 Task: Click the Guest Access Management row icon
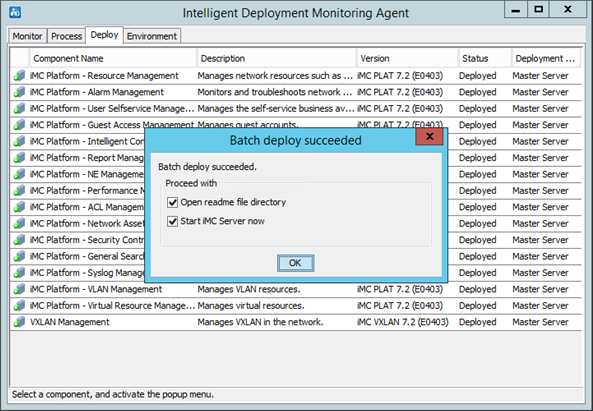[x=19, y=125]
